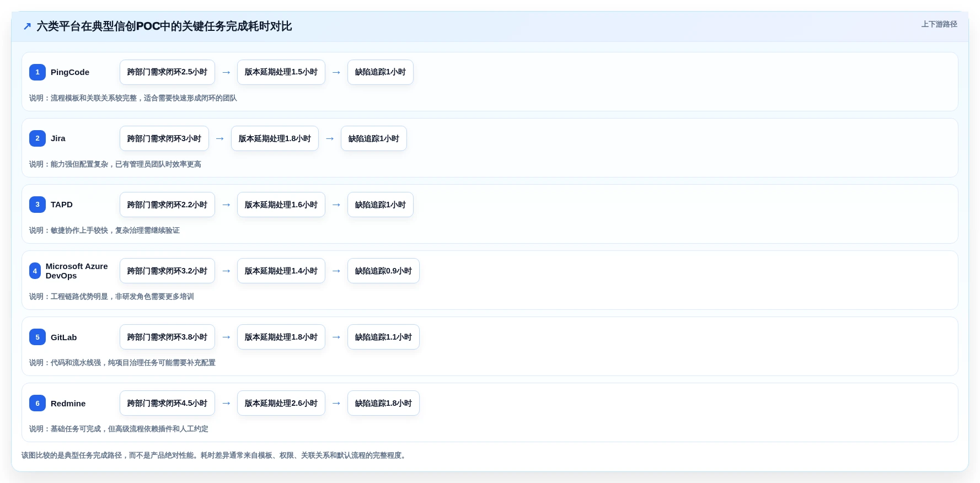The height and width of the screenshot is (483, 980).
Task: Click Azure DevOps 版本延期处理1.4小时 step
Action: point(281,271)
